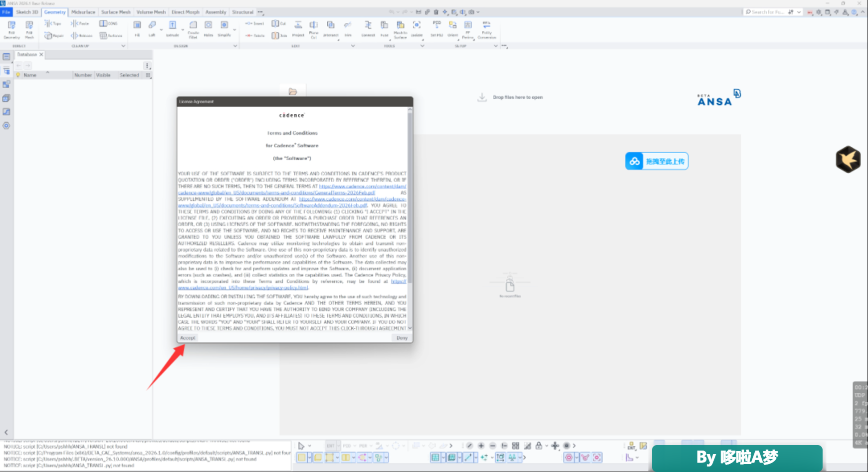Click the Holes tool icon
This screenshot has height=472, width=868.
(209, 25)
